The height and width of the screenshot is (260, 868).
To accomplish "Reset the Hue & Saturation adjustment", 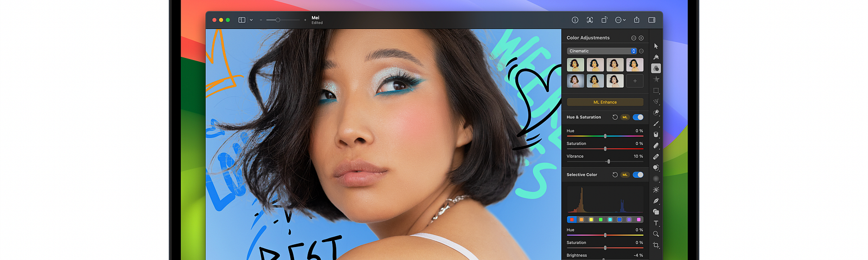I will (x=615, y=117).
